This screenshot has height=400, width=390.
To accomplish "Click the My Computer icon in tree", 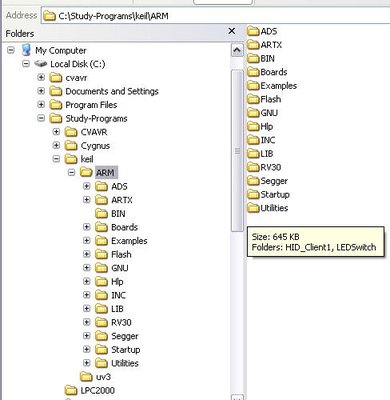I will coord(26,50).
